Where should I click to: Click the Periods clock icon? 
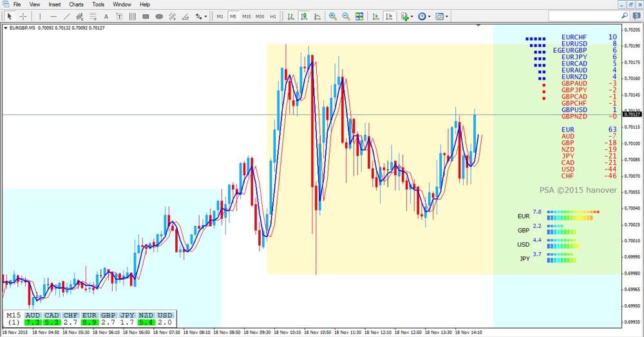[x=422, y=17]
